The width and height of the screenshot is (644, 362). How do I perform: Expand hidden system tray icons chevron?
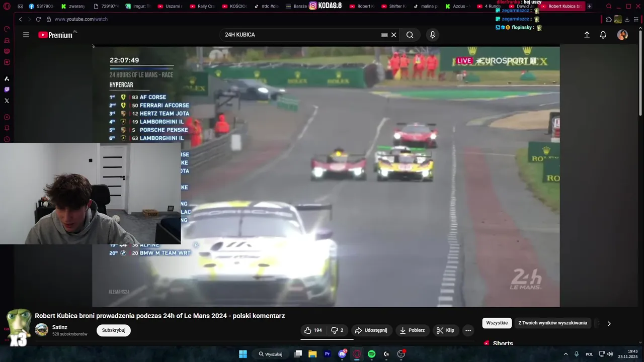pos(566,354)
